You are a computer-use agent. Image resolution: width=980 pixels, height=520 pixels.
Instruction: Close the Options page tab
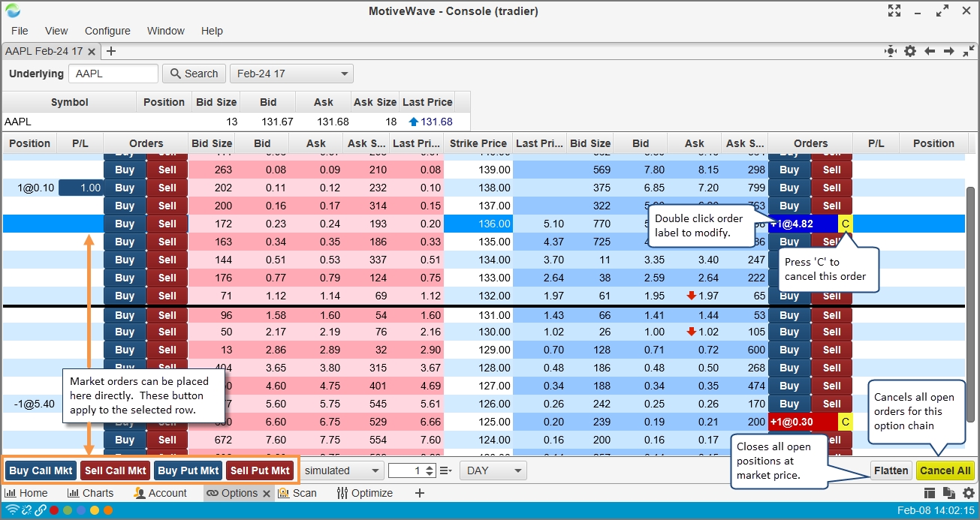265,493
